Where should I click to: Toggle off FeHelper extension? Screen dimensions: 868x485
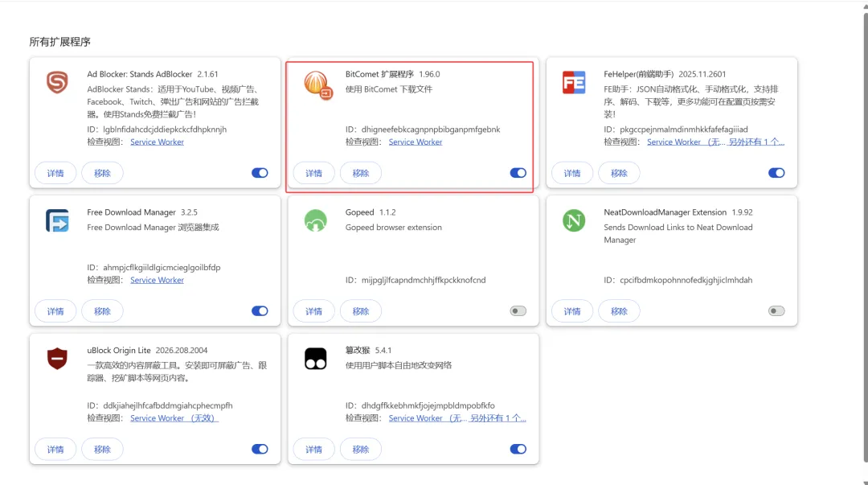click(x=776, y=173)
